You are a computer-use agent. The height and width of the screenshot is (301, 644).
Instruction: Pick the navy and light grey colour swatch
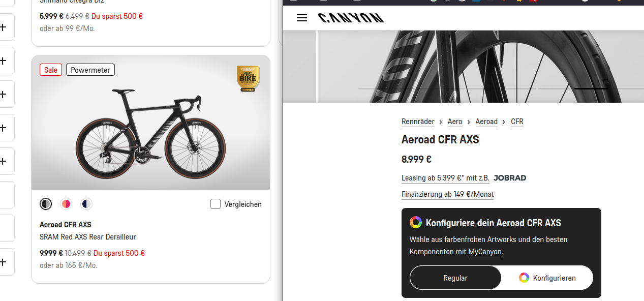[86, 204]
